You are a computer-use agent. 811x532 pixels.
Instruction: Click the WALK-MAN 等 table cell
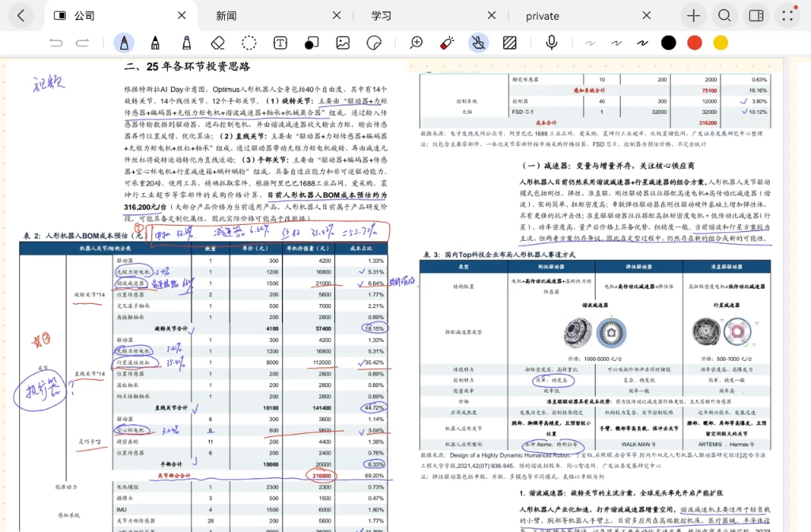tap(639, 444)
